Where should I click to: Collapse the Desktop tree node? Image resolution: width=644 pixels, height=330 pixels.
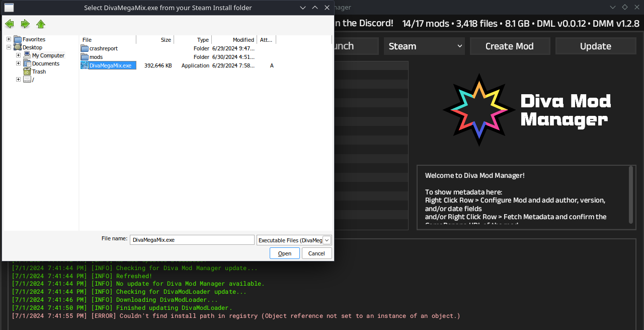(9, 47)
